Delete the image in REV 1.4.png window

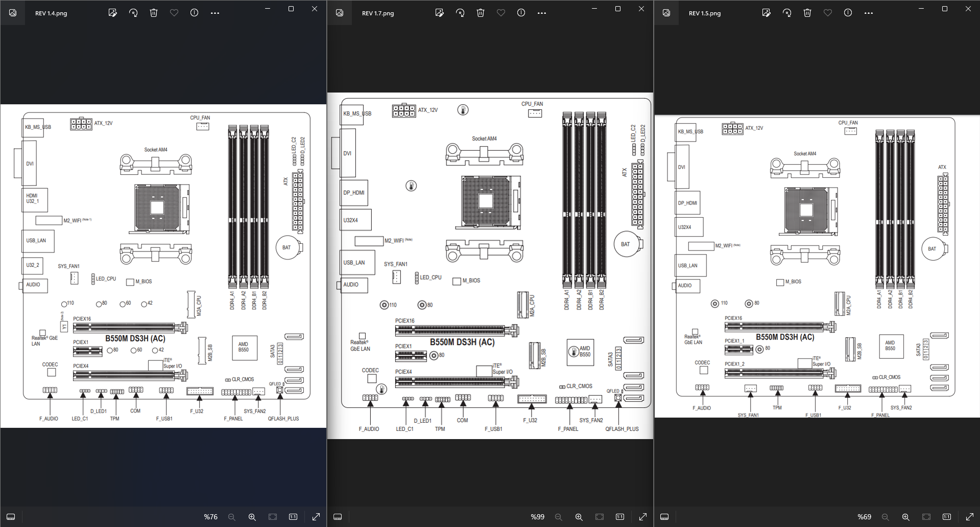(154, 13)
